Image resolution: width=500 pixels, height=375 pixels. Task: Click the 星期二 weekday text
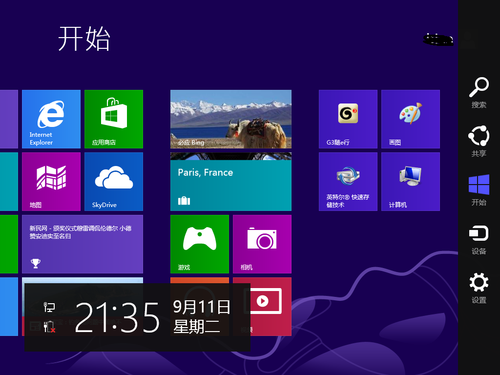(x=196, y=326)
